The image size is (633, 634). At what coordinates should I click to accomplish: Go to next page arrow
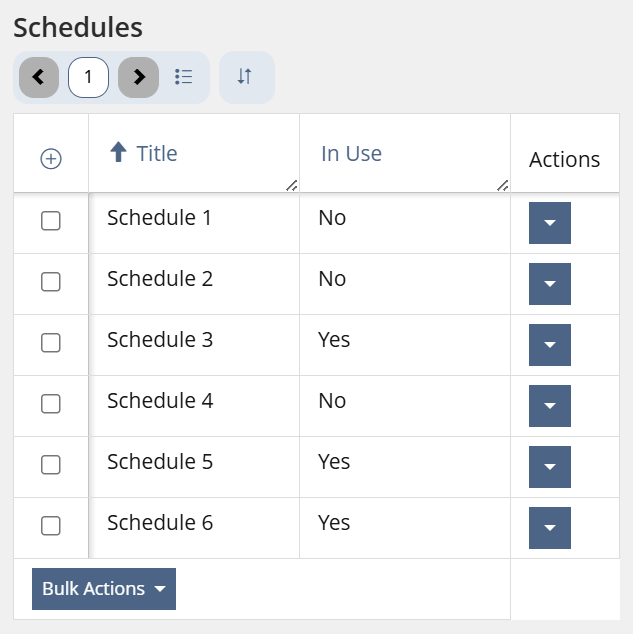coord(139,77)
